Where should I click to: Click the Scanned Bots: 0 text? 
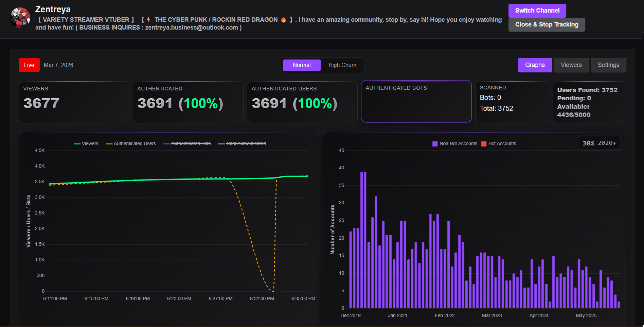[490, 98]
